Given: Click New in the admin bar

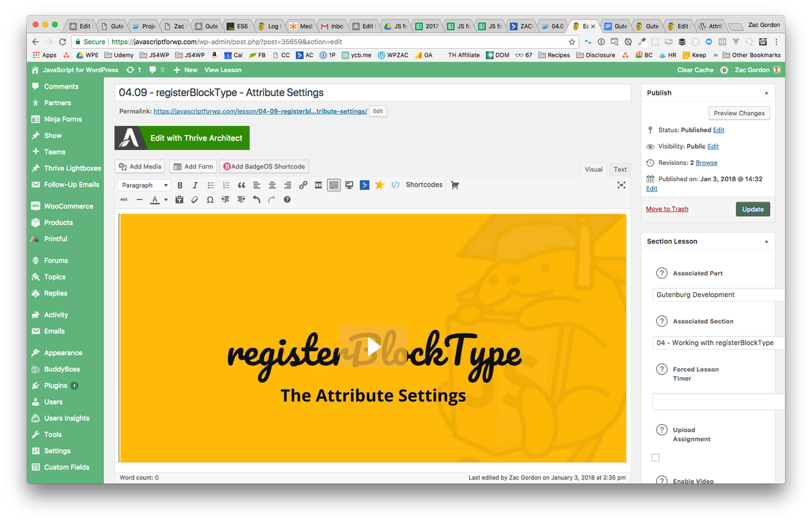Looking at the screenshot, I should click(185, 70).
